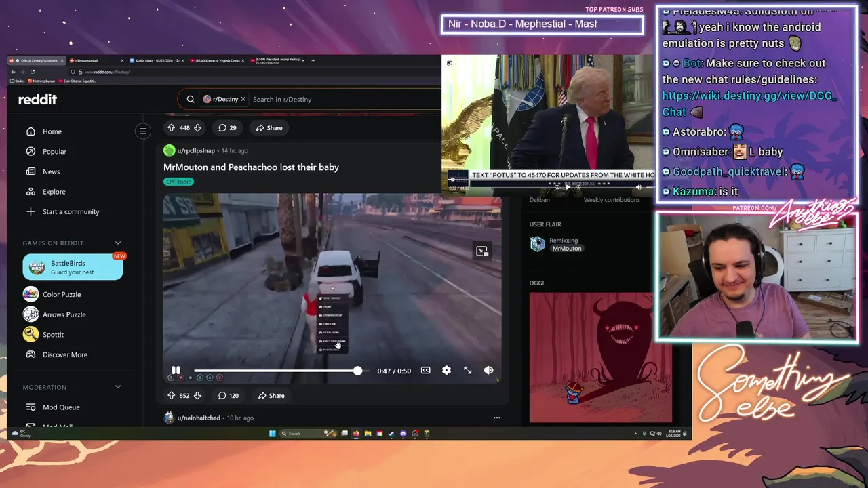
Task: Open the Dailies bookmark folder
Action: pyautogui.click(x=18, y=81)
